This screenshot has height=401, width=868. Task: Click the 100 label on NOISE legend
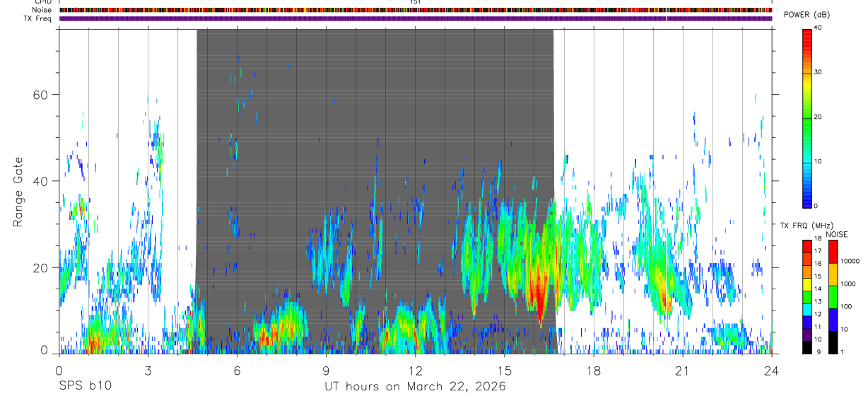click(x=846, y=307)
